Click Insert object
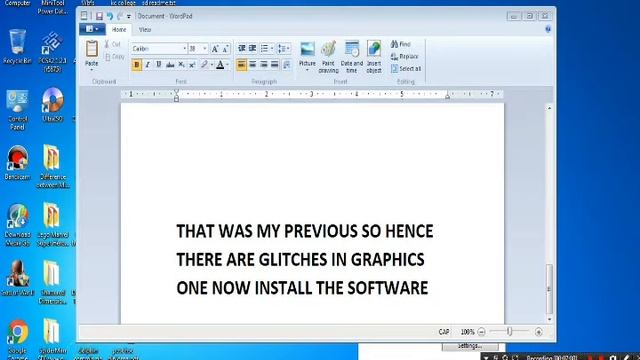Viewport: 640px width, 360px height. 374,57
